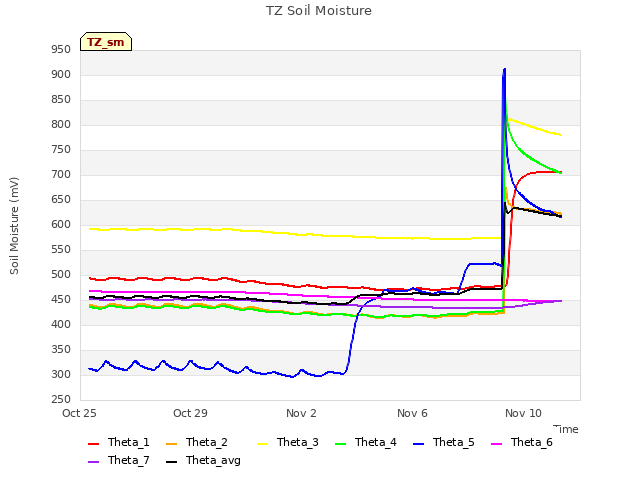Toggle Theta_avg legend entry
This screenshot has height=480, width=640.
(x=203, y=460)
